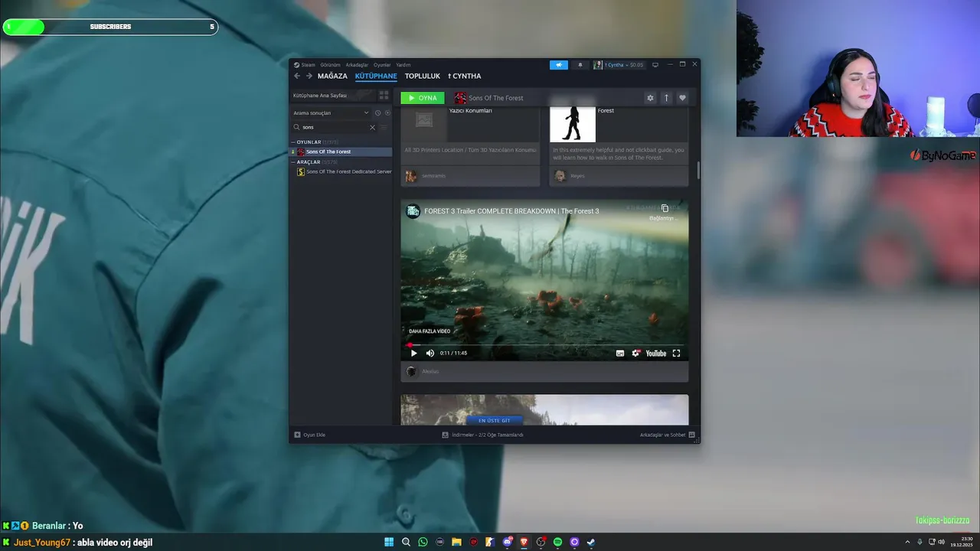Open WhatsApp from the taskbar

[423, 542]
